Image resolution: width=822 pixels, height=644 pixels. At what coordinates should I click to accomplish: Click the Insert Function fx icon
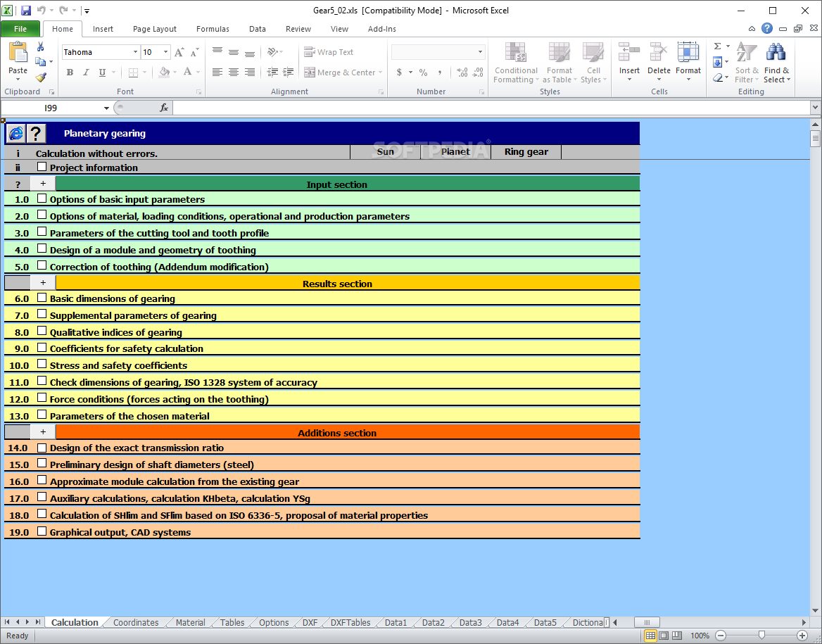[x=163, y=108]
